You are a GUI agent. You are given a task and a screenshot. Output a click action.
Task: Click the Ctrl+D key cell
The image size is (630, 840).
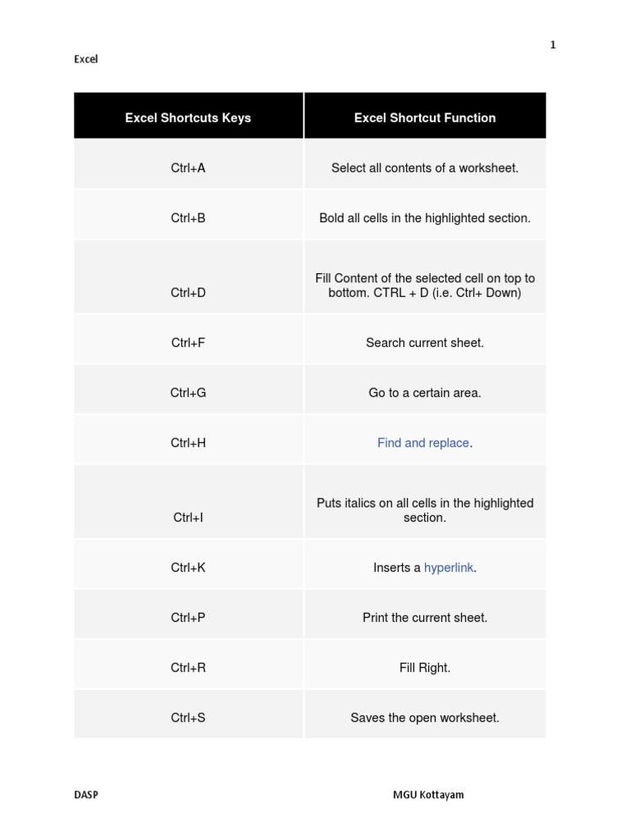[x=188, y=293]
